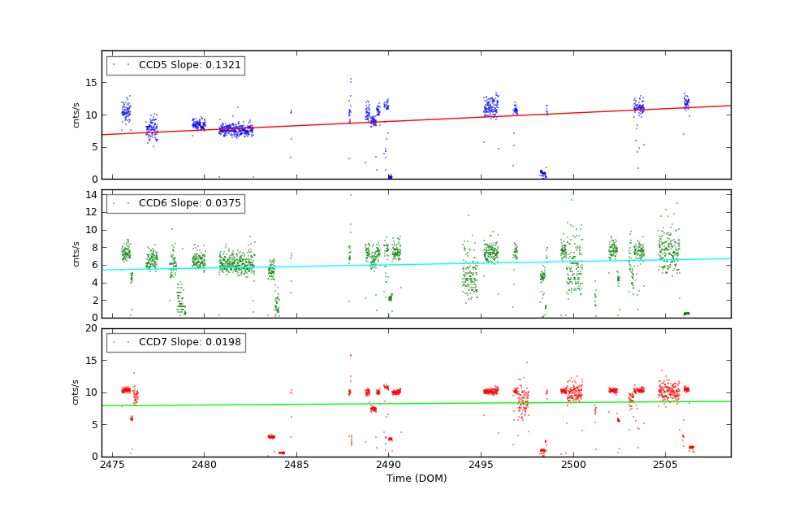The width and height of the screenshot is (812, 507).
Task: Click the red marker in CCD7 legend
Action: click(x=114, y=342)
